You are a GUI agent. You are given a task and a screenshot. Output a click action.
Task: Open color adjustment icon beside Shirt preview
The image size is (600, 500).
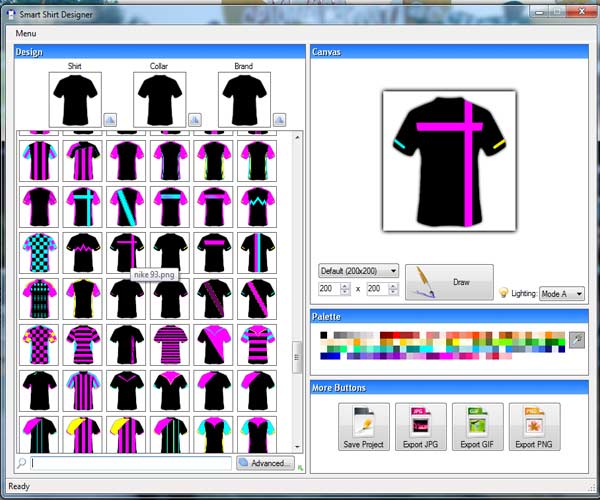coord(110,120)
